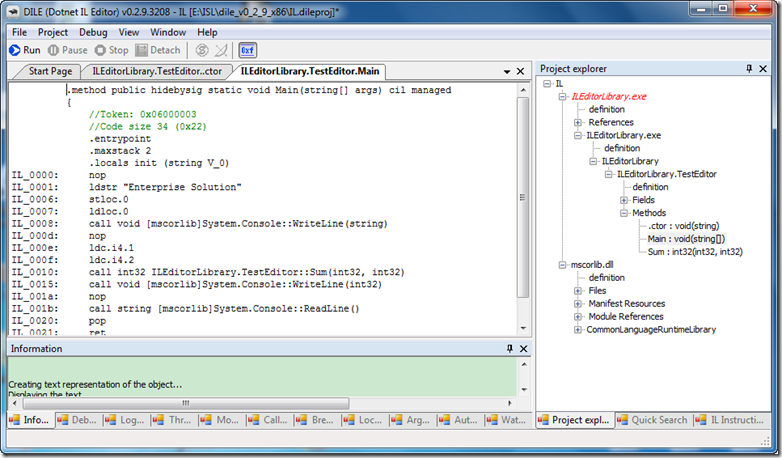Click the crossed-out icon left of 0xf
The image size is (782, 458).
(221, 50)
